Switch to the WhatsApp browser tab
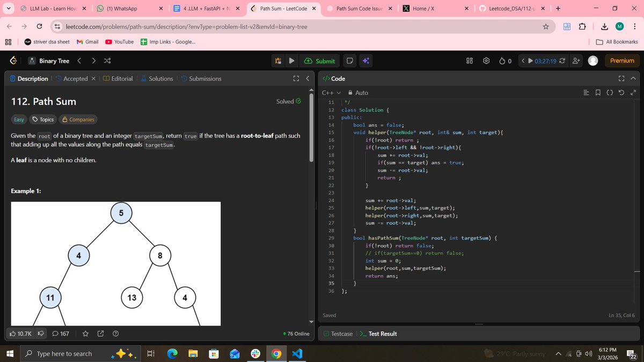Viewport: 644px width, 362px height. click(129, 9)
